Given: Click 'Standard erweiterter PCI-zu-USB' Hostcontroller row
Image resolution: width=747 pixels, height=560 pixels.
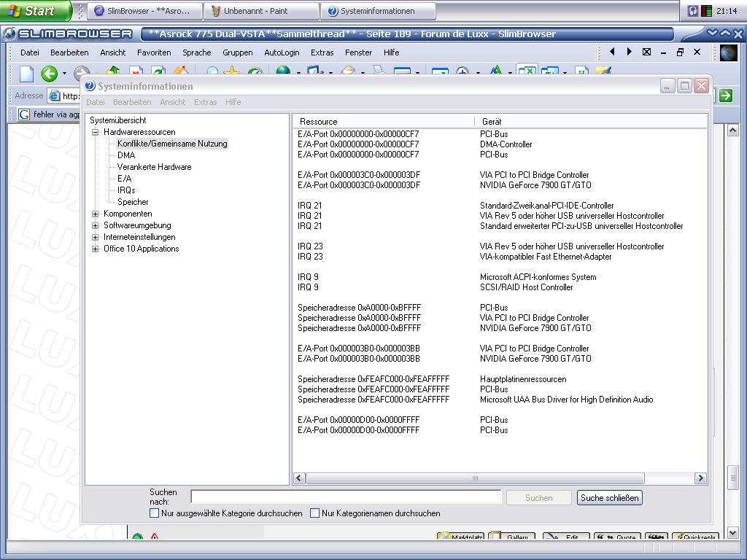Looking at the screenshot, I should tap(581, 226).
